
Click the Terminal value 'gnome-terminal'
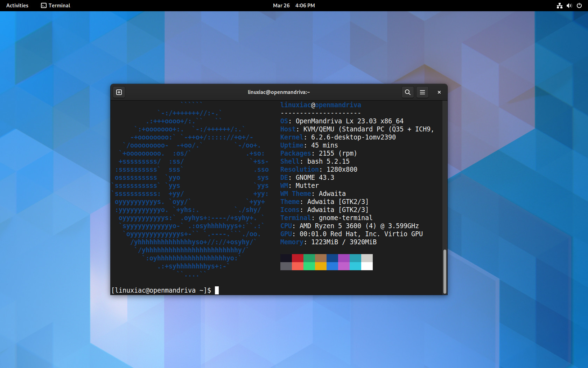click(345, 218)
